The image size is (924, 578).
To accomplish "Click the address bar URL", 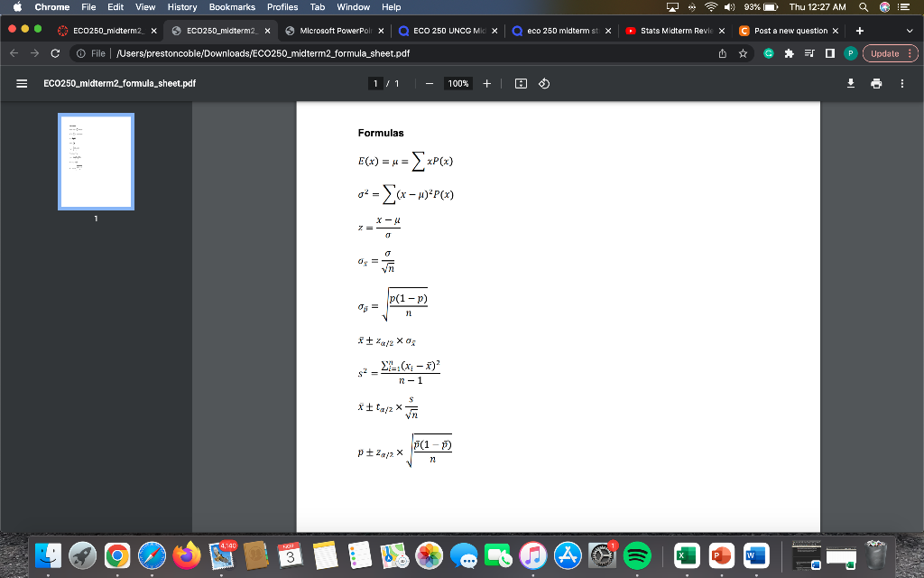I will 263,53.
